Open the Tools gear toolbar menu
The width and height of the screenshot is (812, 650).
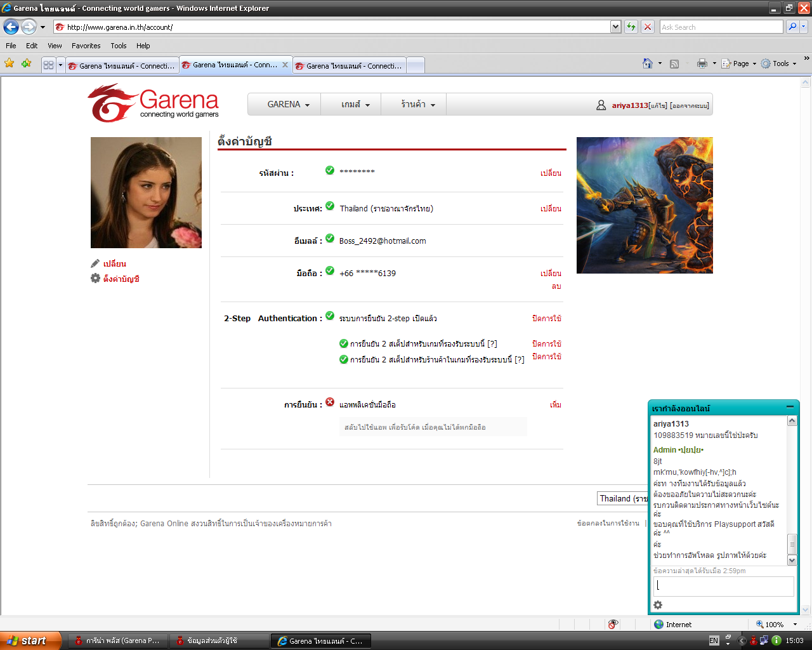pos(778,63)
